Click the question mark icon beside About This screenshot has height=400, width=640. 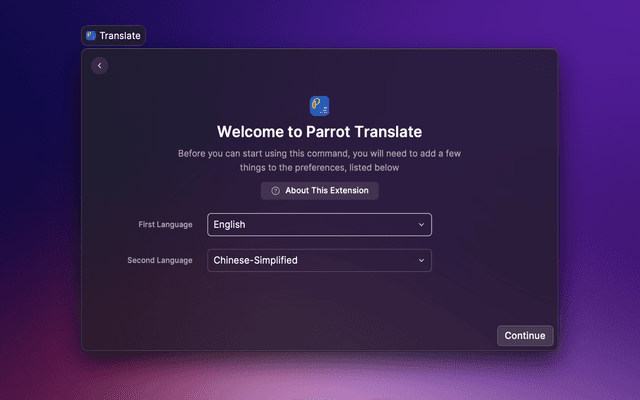(276, 191)
